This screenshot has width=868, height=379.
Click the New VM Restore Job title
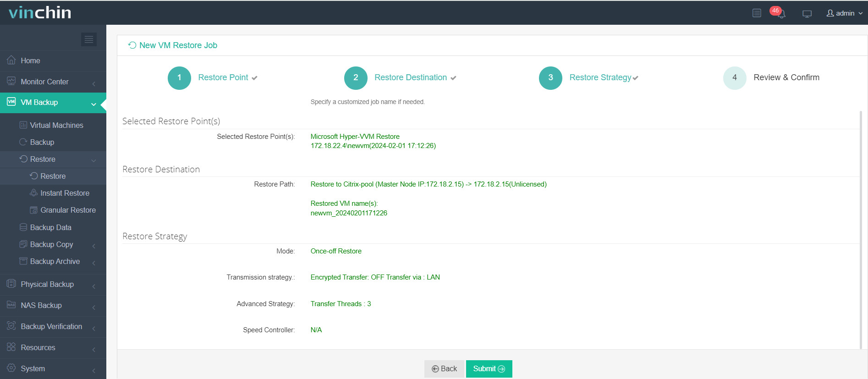[x=178, y=45]
